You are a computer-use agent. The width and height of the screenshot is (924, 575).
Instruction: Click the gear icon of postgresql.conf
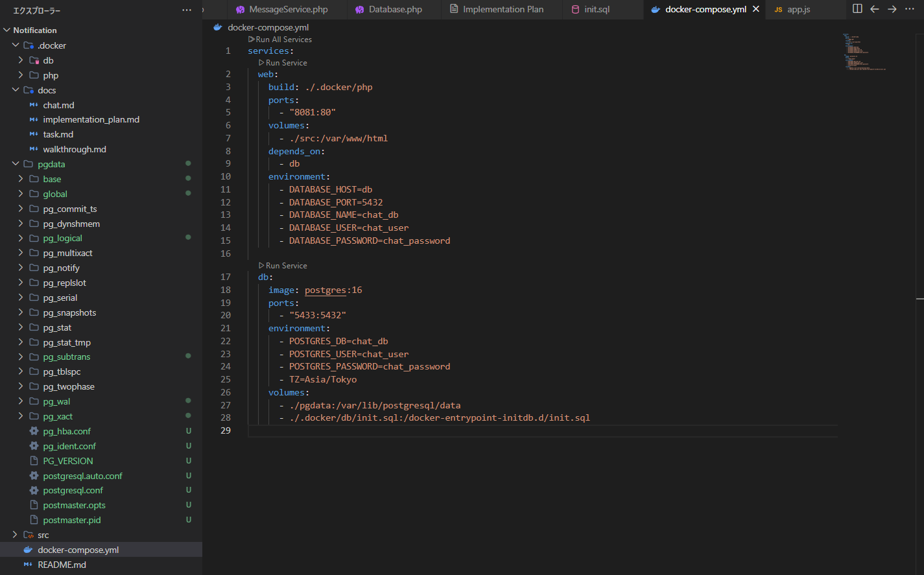pos(34,490)
